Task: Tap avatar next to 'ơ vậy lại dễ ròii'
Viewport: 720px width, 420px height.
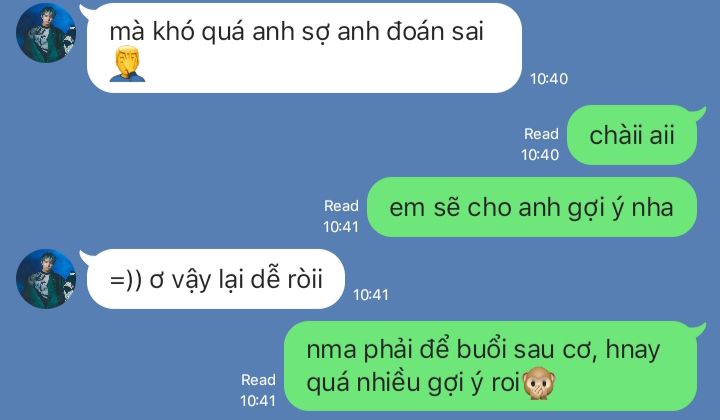Action: 46,279
